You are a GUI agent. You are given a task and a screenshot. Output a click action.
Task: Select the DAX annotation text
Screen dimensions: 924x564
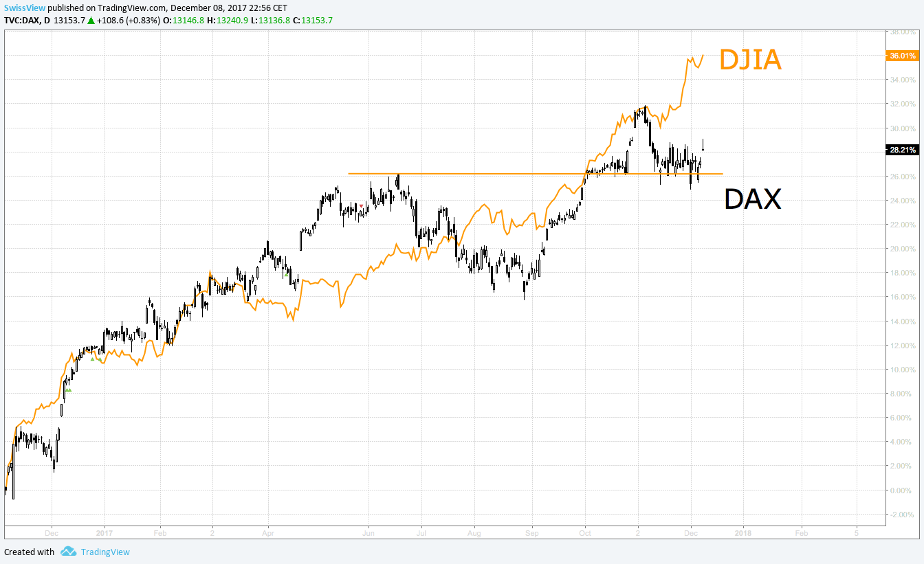[753, 199]
